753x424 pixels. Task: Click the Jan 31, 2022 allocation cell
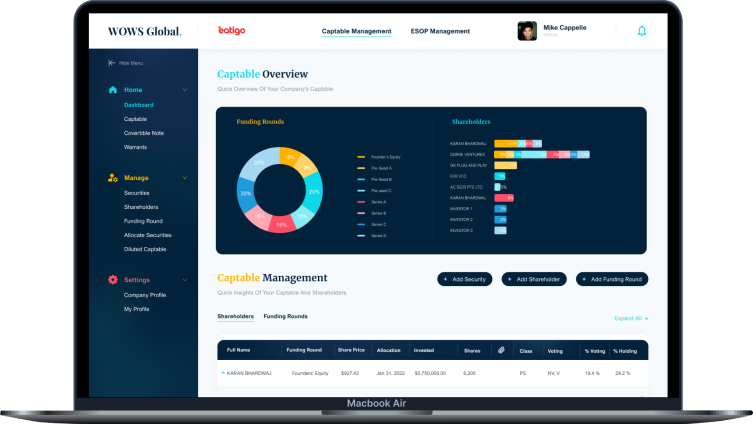point(390,373)
